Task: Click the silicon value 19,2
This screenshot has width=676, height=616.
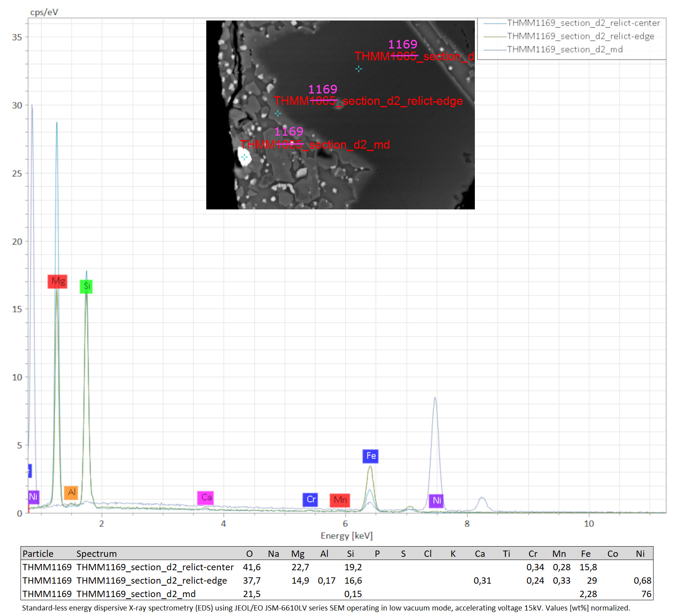Action: point(353,567)
